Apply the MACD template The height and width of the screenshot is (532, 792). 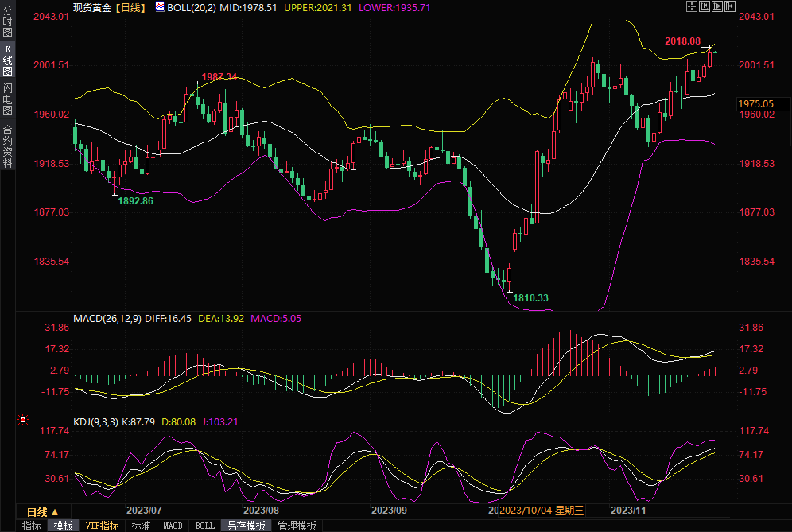point(173,526)
